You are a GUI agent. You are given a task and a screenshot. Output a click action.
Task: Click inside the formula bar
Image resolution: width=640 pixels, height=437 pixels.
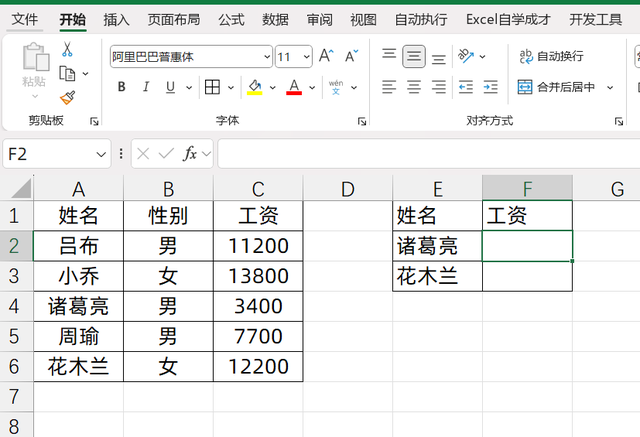pyautogui.click(x=429, y=153)
